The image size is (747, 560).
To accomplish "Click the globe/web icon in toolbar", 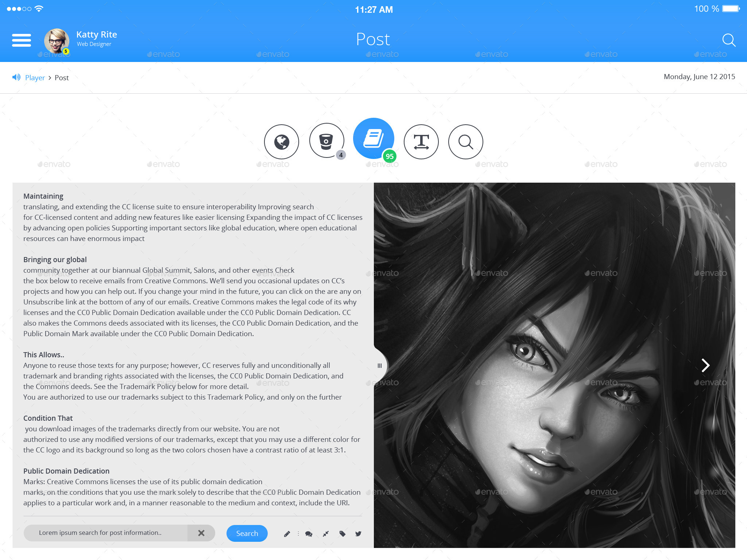I will click(281, 141).
